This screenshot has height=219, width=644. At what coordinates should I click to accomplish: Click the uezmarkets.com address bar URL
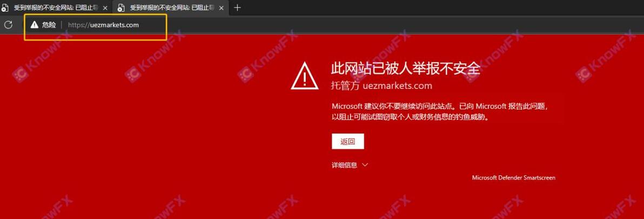(104, 25)
